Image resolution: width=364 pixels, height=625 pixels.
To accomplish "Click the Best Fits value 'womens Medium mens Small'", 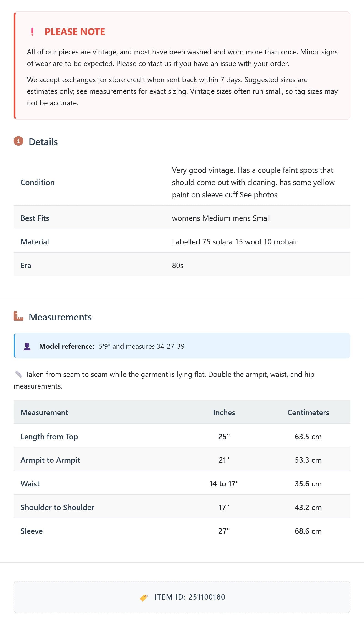I will [x=221, y=218].
